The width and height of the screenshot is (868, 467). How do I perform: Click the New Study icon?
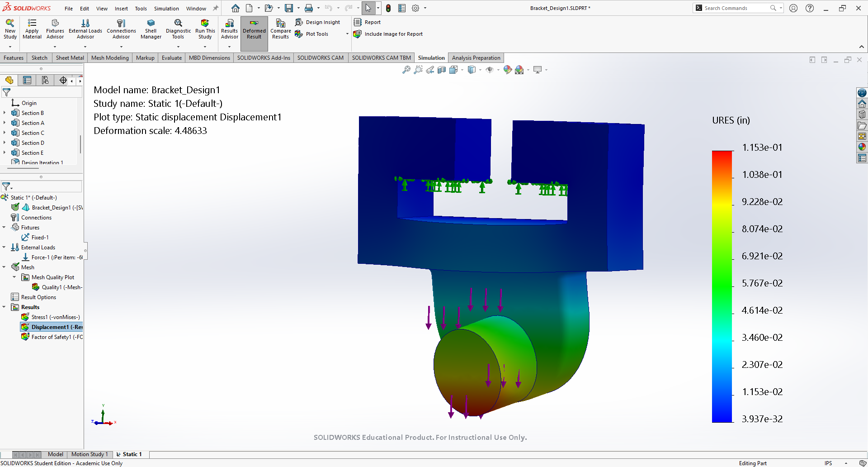coord(10,29)
